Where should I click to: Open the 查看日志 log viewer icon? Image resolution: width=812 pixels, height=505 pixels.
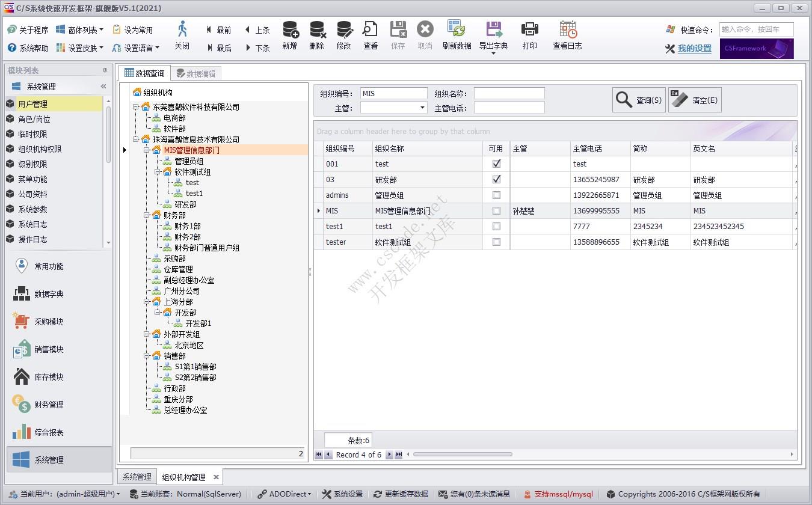566,35
